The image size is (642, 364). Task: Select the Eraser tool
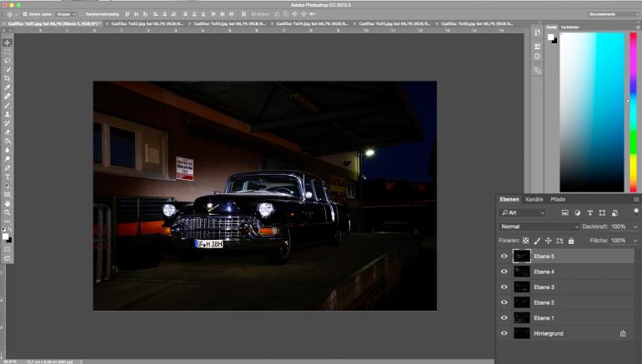coord(8,132)
